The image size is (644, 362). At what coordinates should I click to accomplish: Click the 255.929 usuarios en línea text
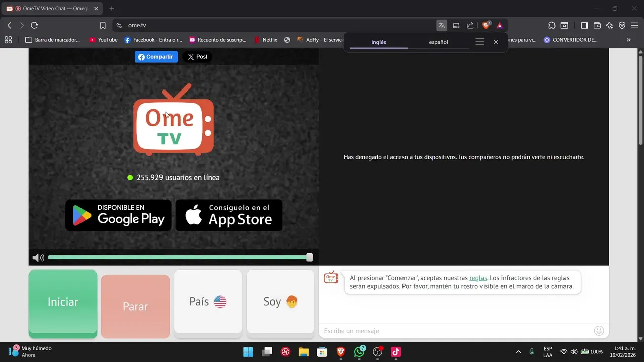point(178,178)
